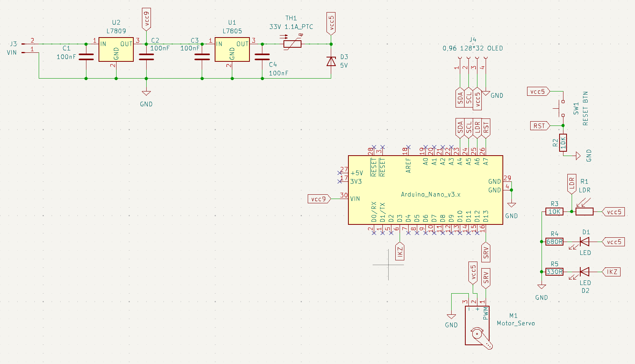The image size is (635, 364).
Task: Click the SW1 reset push button symbol
Action: coord(561,108)
